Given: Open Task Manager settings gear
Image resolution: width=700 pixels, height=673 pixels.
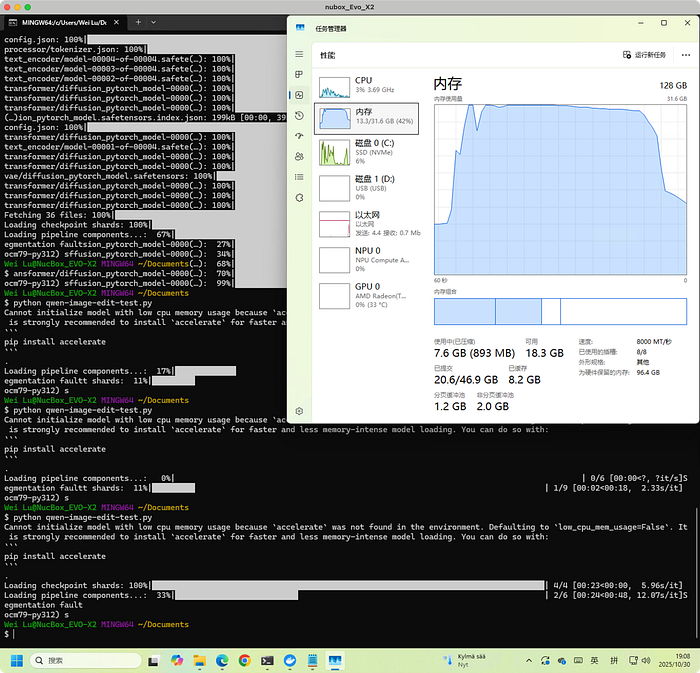Looking at the screenshot, I should coord(299,411).
